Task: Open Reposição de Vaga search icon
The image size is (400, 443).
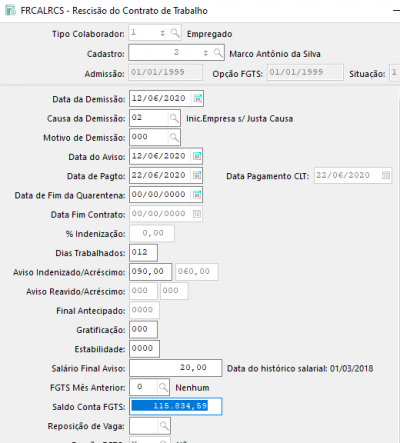Action: tap(164, 426)
